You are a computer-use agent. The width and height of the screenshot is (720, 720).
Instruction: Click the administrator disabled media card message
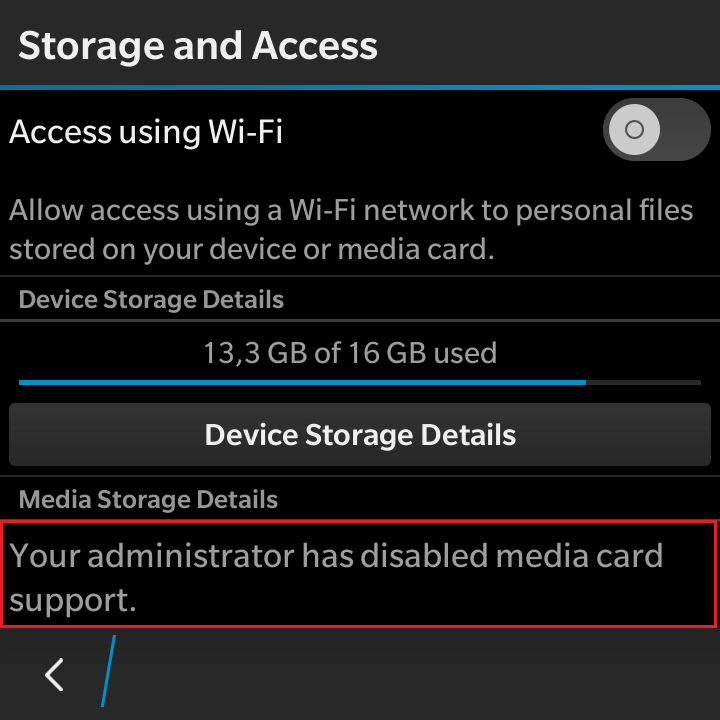point(358,574)
